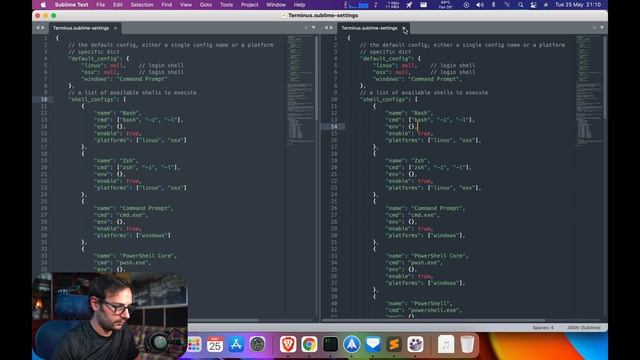Image resolution: width=640 pixels, height=360 pixels.
Task: Open the Help menu
Action: 299,5
